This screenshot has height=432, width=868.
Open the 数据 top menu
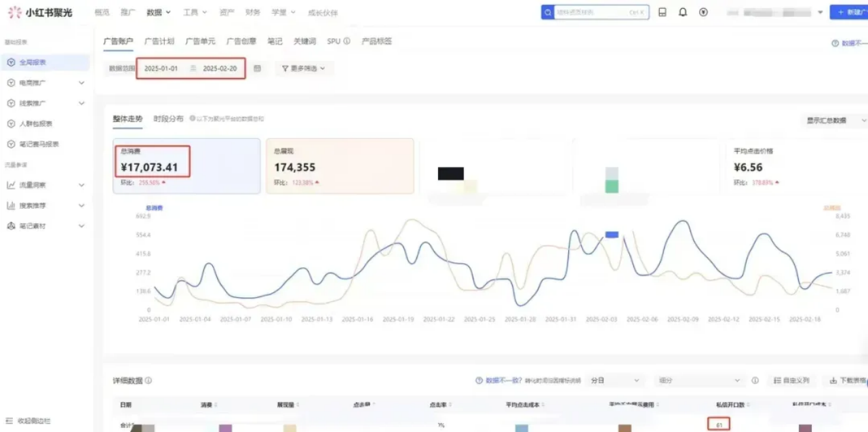click(158, 12)
